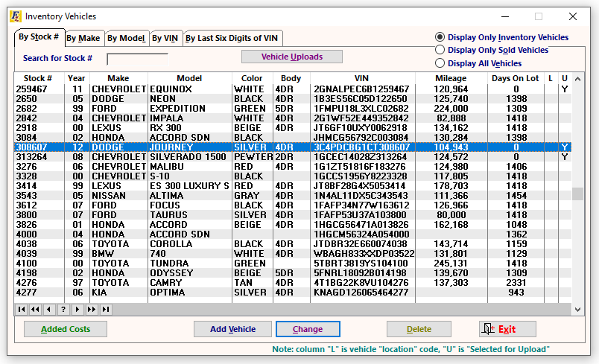The height and width of the screenshot is (364, 599).
Task: Click VIN 1GCEC14028Z313264 cell
Action: (361, 157)
